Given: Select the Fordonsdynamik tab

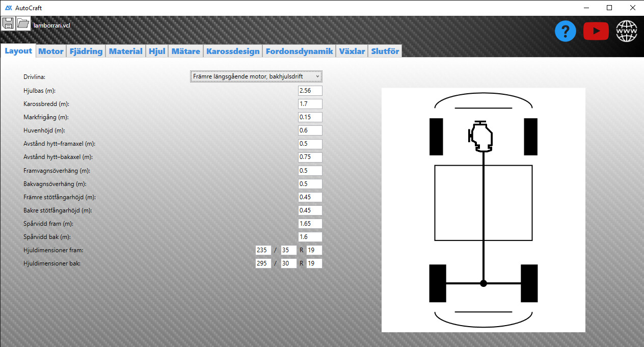Looking at the screenshot, I should [299, 51].
